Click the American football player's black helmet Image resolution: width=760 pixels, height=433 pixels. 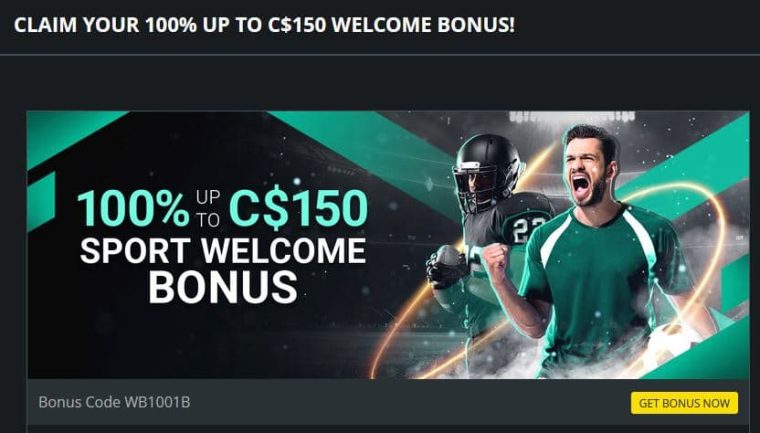[x=486, y=171]
